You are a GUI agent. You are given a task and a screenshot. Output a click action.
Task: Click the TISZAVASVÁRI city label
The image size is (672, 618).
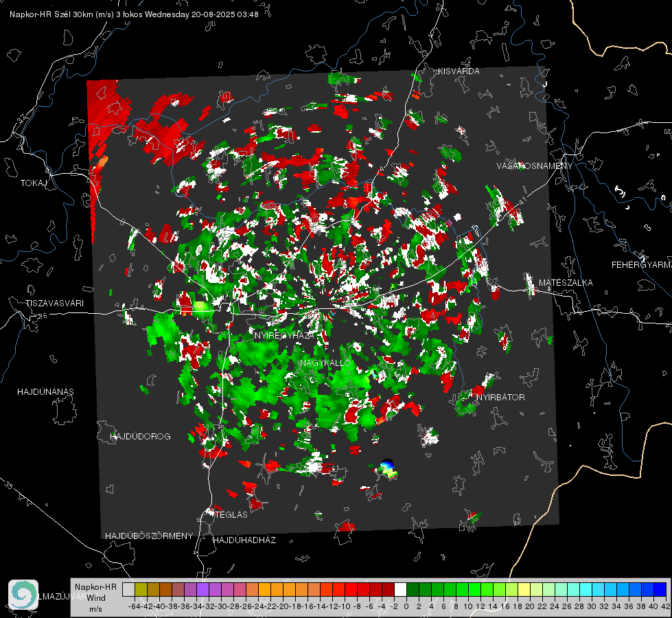coord(55,304)
